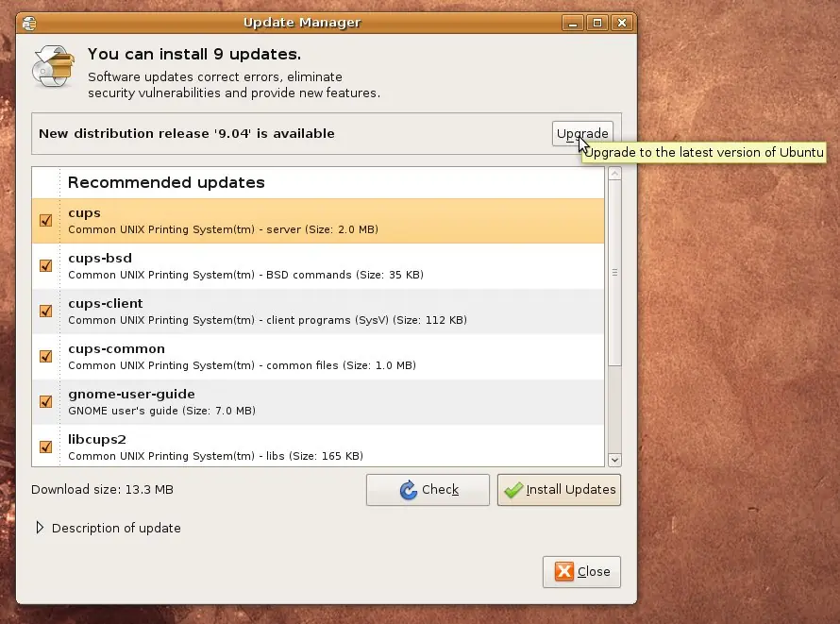The image size is (840, 624).
Task: Click the blue refresh icon on Check
Action: click(409, 490)
